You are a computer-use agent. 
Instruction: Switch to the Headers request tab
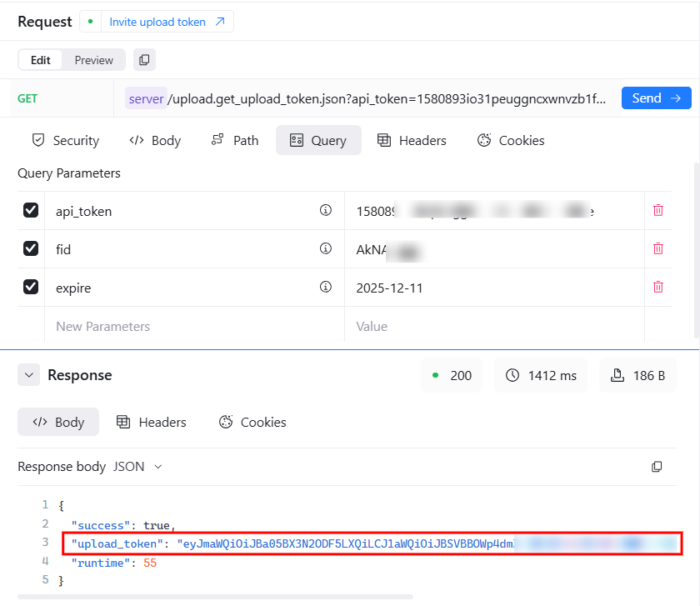tap(412, 140)
